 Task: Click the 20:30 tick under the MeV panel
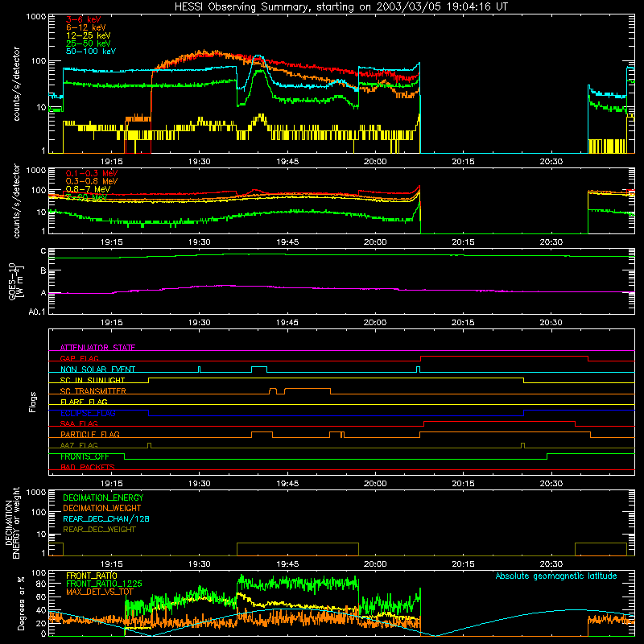551,242
